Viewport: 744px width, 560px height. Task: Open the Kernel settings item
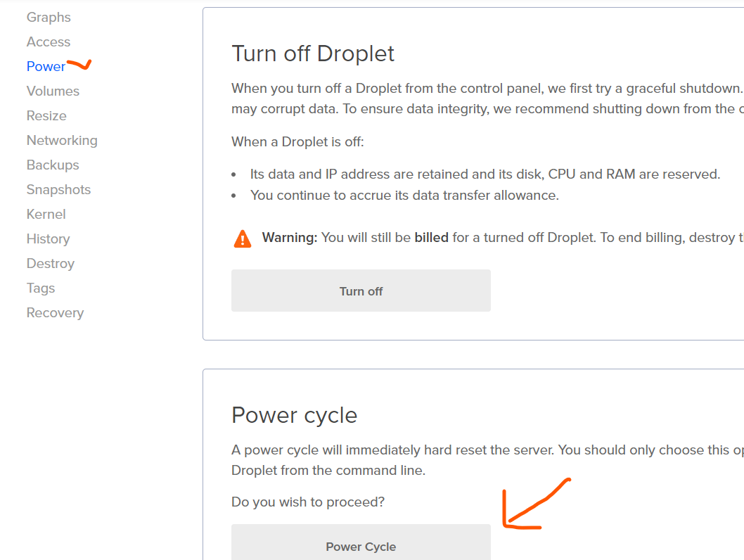point(46,215)
